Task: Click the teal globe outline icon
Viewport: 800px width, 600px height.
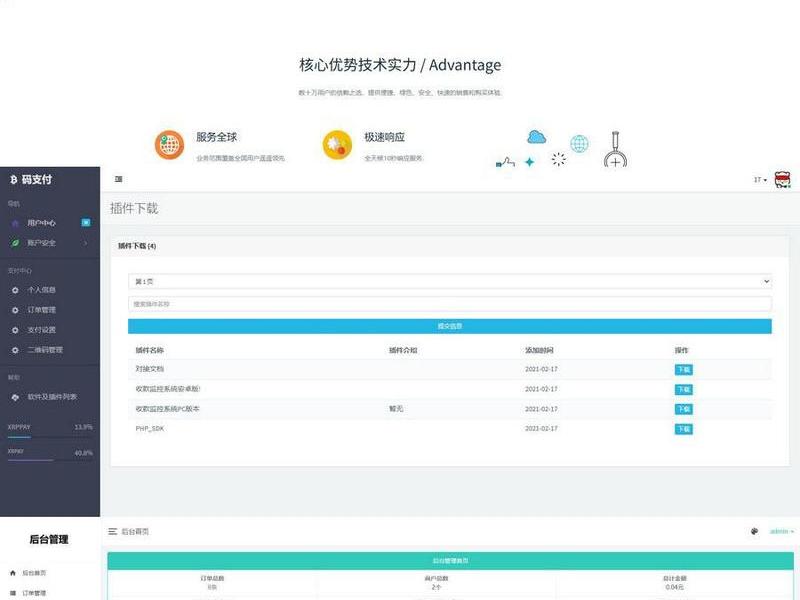Action: pyautogui.click(x=579, y=144)
